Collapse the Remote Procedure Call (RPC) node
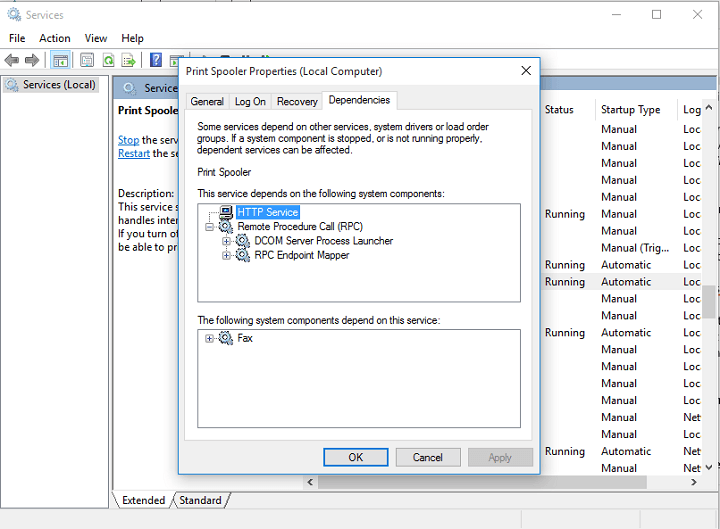The width and height of the screenshot is (720, 529). 210,227
